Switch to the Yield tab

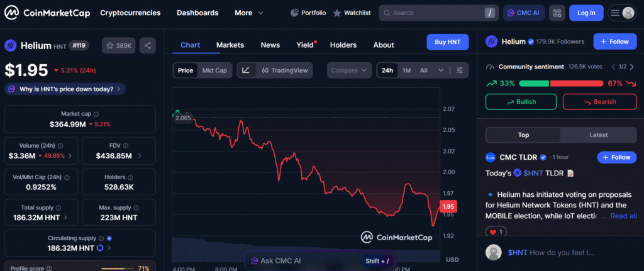click(x=306, y=45)
